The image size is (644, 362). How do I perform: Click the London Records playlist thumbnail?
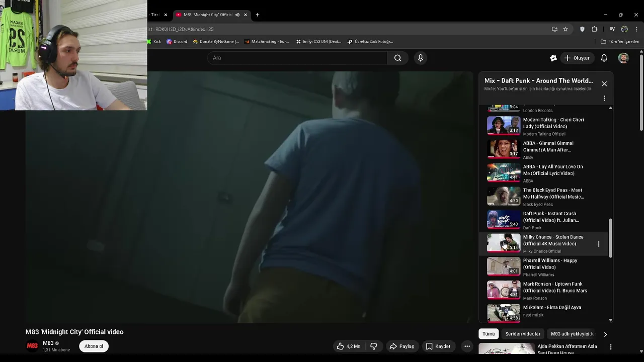(x=504, y=108)
